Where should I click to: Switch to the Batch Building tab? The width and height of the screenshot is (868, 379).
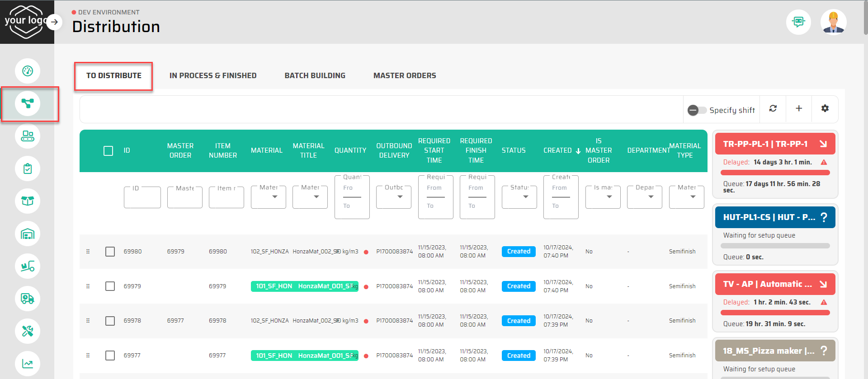315,75
